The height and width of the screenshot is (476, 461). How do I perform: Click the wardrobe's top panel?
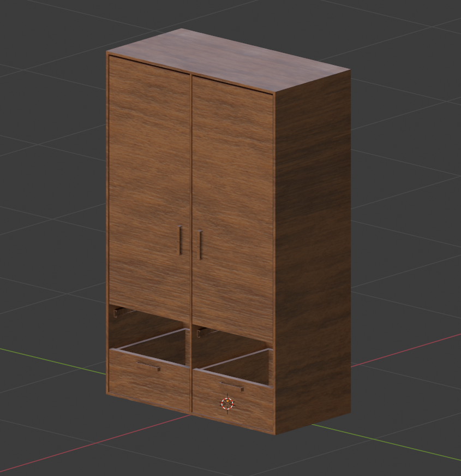click(x=228, y=61)
